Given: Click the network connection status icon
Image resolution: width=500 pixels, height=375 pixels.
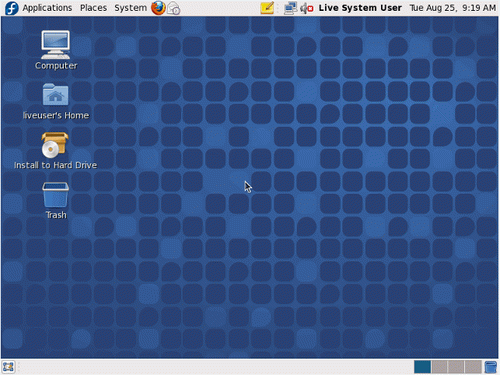Looking at the screenshot, I should coord(290,8).
